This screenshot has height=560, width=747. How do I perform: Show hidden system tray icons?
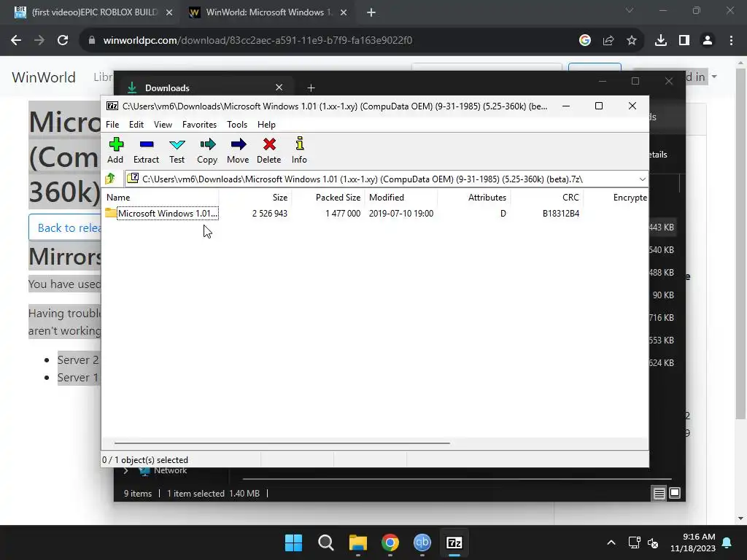coord(611,542)
